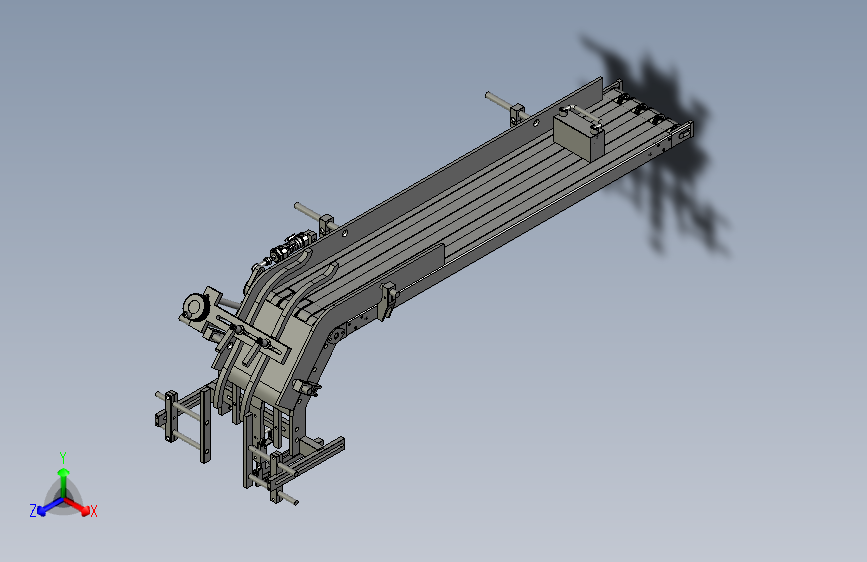867x562 pixels.
Task: Select the round handwheel on the conveyor side
Action: (x=194, y=306)
